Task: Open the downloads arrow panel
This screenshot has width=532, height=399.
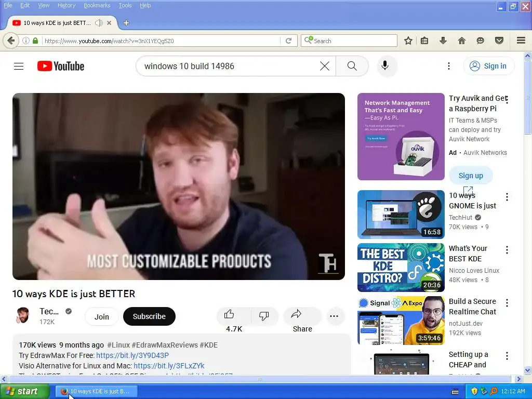Action: point(443,41)
